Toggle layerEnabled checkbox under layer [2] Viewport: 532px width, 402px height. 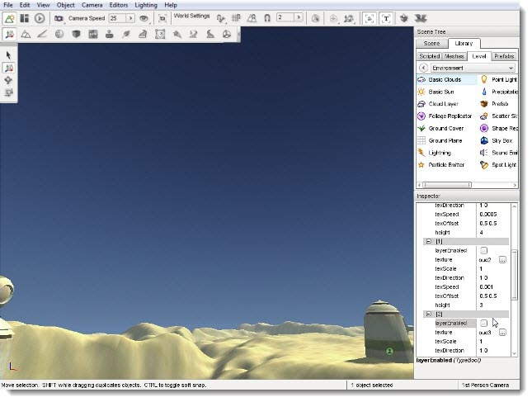coord(484,323)
